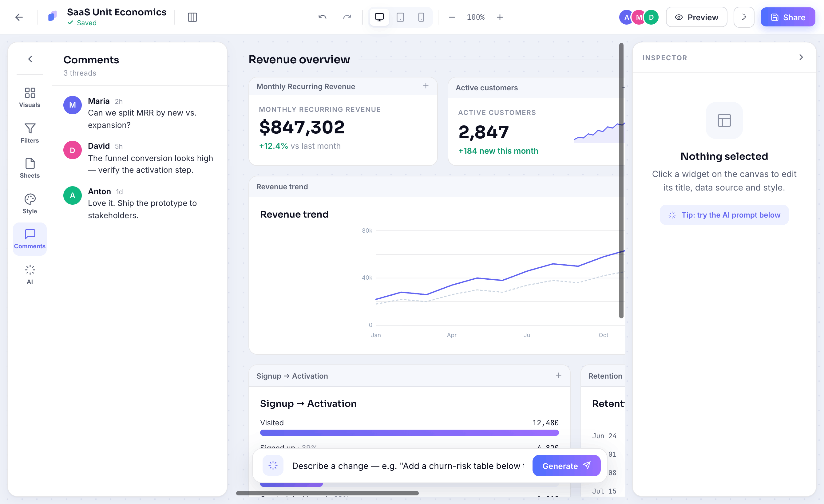The width and height of the screenshot is (824, 504).
Task: Open the Filters tab
Action: pos(30,133)
